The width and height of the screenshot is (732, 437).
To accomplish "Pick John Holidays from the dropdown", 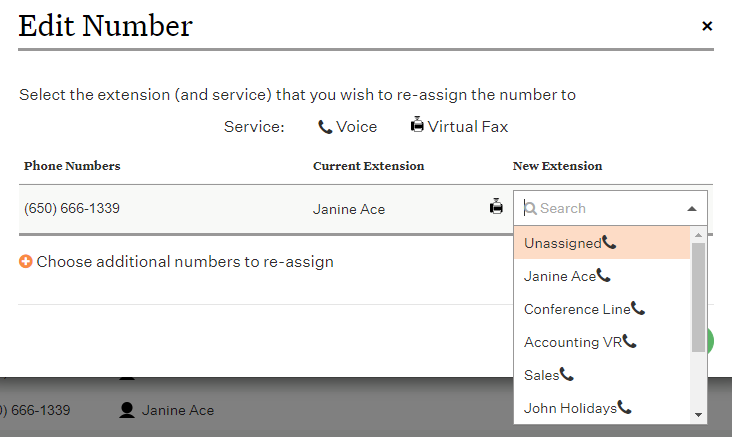I will tap(569, 408).
